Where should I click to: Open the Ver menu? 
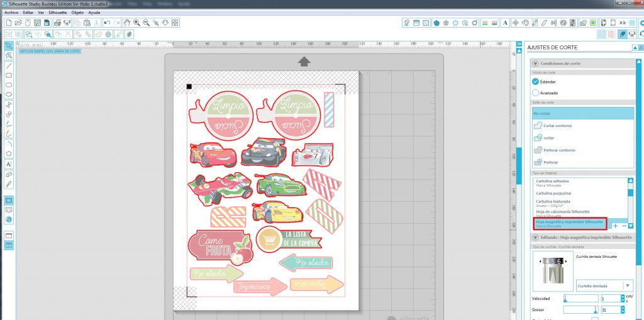pyautogui.click(x=41, y=13)
